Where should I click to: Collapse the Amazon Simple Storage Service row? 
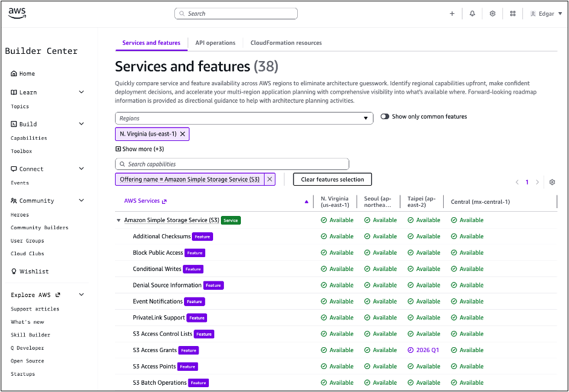119,220
